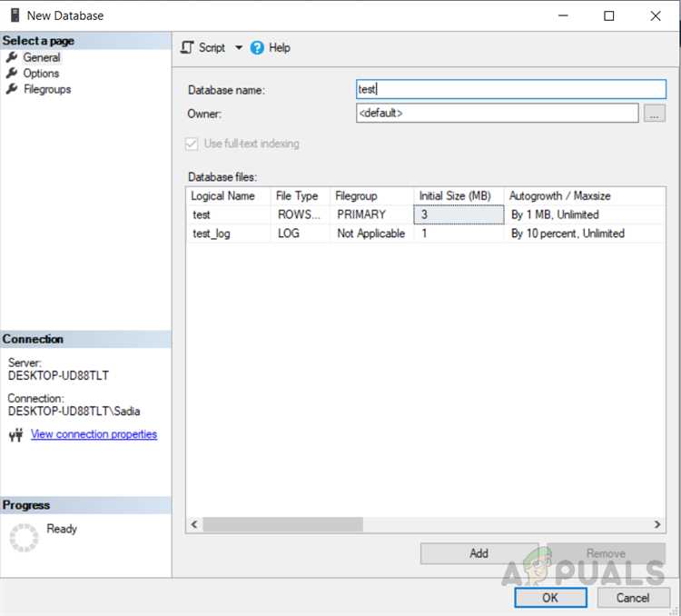Screen dimensions: 681x616
Task: Click the blue Help question mark icon
Action: pyautogui.click(x=257, y=48)
